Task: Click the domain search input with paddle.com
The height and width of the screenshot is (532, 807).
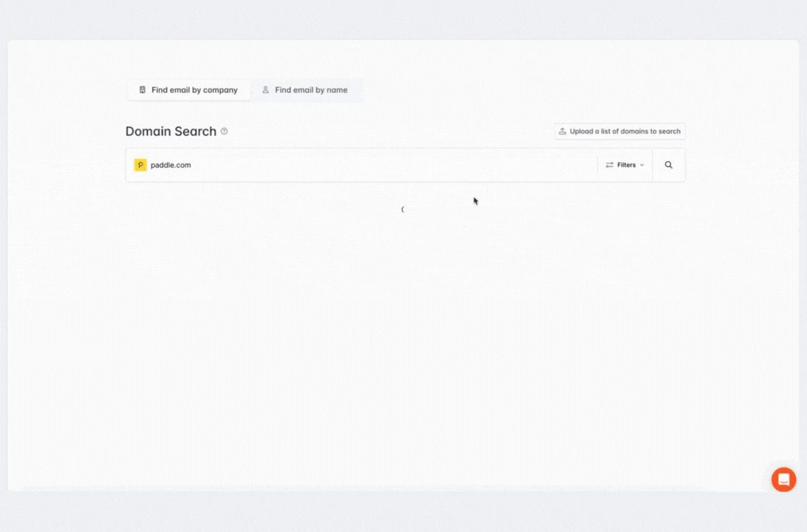Action: pyautogui.click(x=361, y=166)
